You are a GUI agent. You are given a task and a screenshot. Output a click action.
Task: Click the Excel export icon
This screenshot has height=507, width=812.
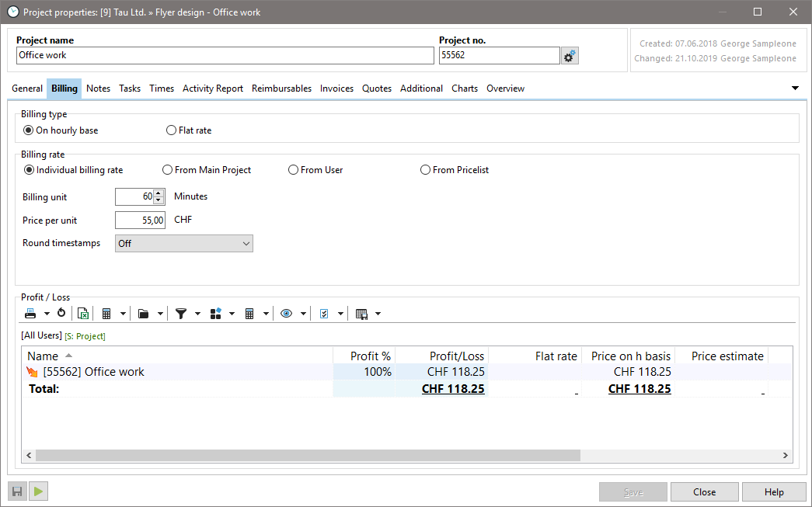(x=82, y=314)
